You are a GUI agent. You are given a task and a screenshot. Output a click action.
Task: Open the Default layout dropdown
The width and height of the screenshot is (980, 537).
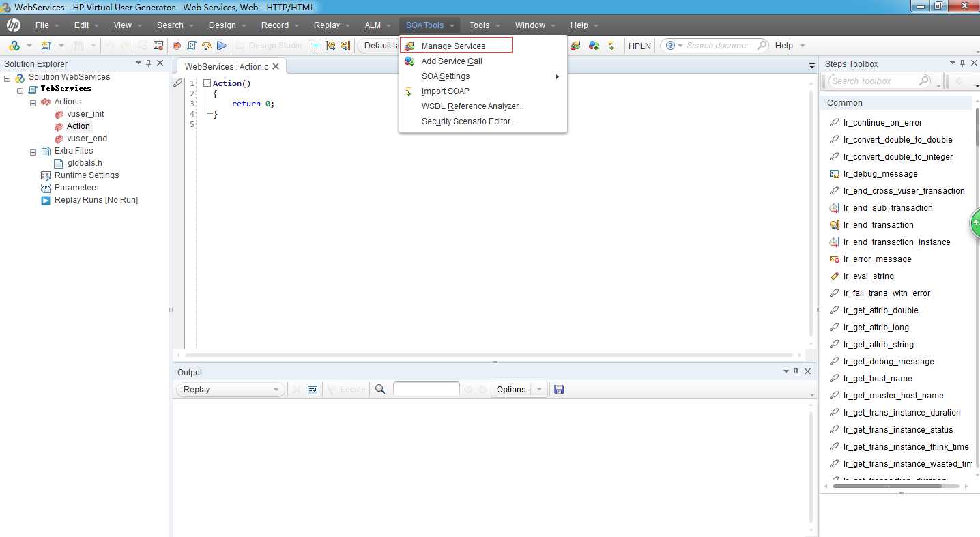tap(378, 46)
